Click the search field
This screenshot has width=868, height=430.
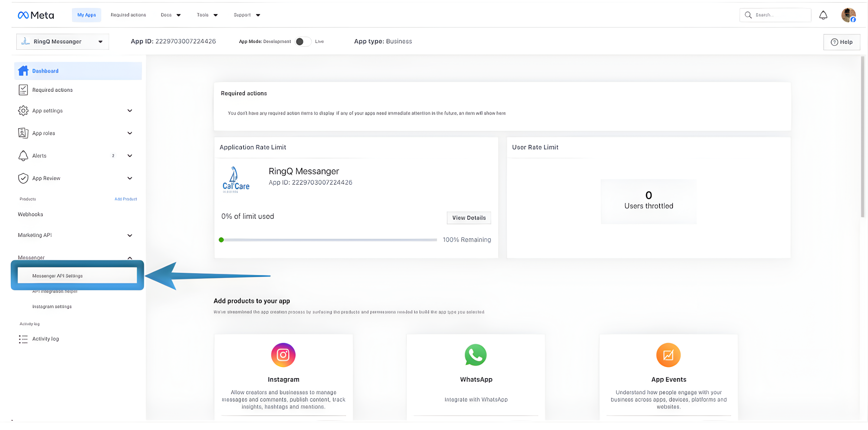coord(775,15)
